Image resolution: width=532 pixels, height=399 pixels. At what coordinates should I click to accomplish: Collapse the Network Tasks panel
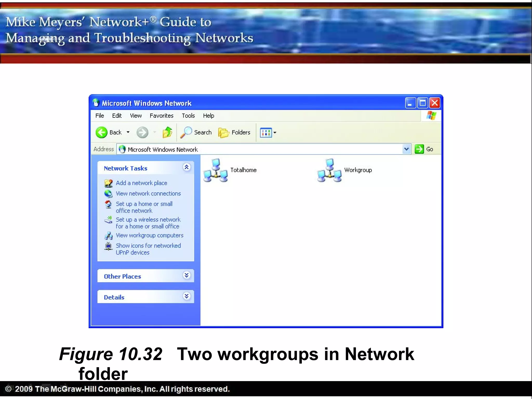187,167
